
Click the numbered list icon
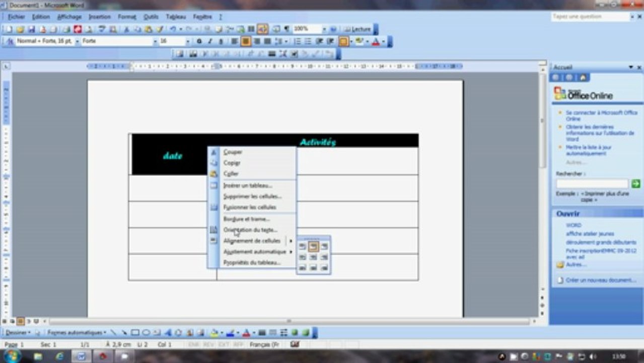point(297,41)
